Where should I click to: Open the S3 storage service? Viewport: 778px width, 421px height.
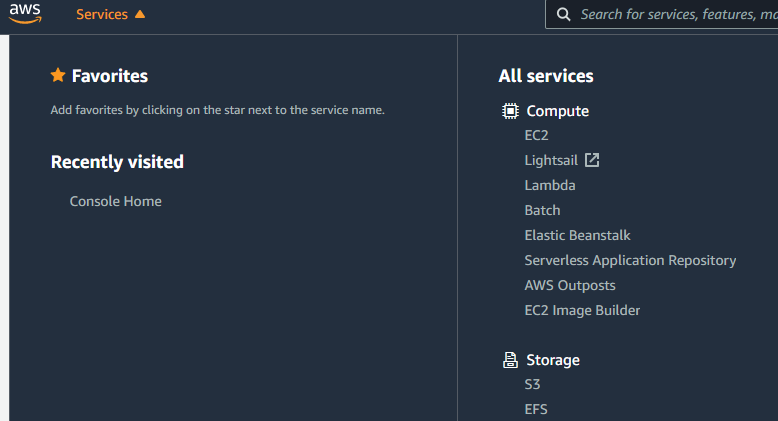click(x=532, y=384)
